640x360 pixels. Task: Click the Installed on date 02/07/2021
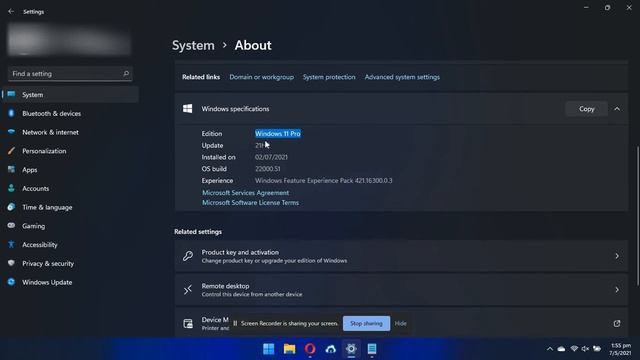(x=271, y=157)
